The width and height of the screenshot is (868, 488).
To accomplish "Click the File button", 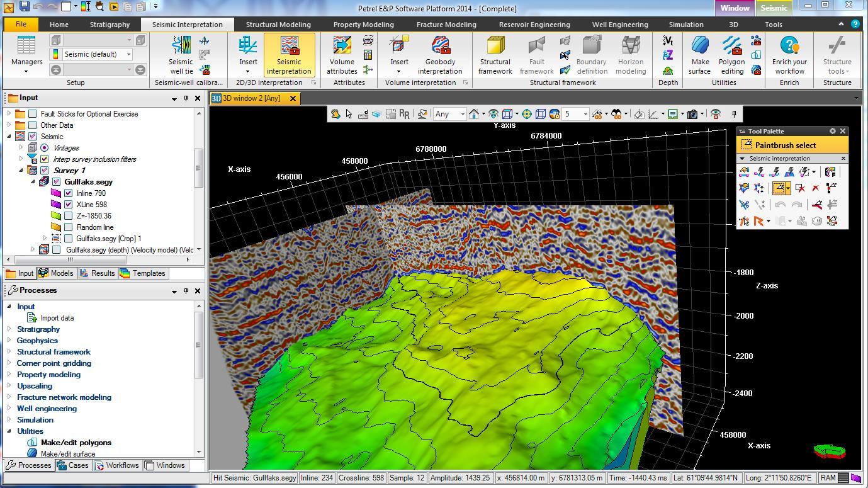I will [21, 25].
